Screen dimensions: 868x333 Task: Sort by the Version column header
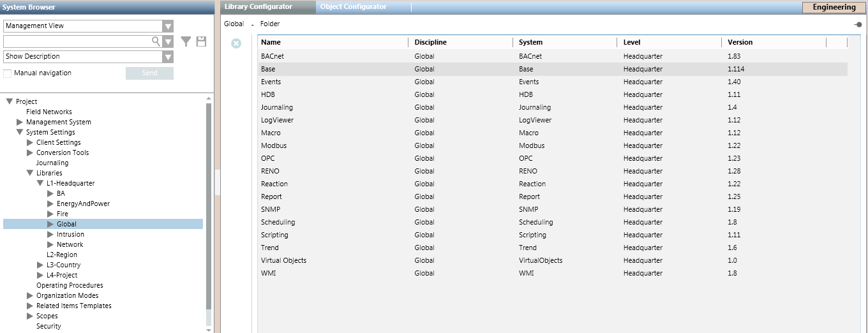[x=740, y=42]
